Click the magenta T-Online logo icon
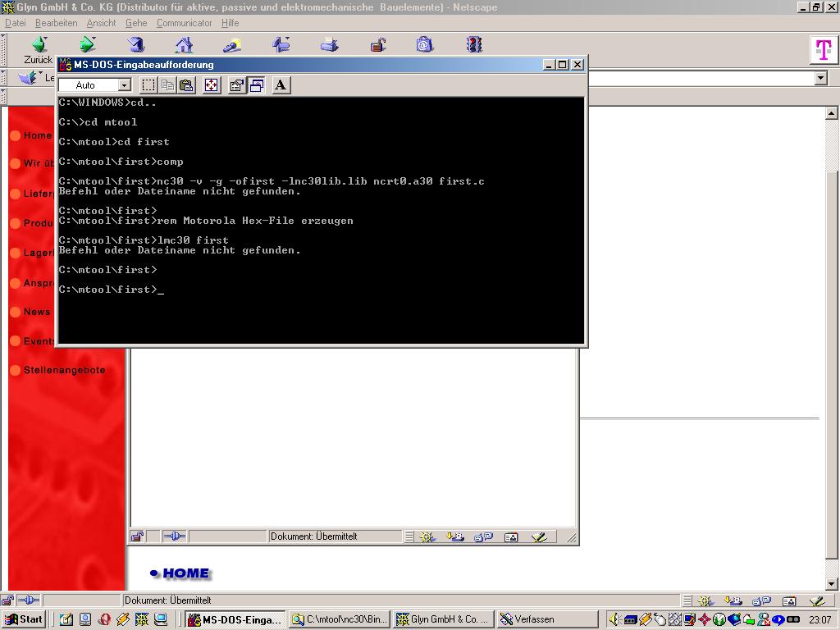840x630 pixels. pyautogui.click(x=824, y=50)
